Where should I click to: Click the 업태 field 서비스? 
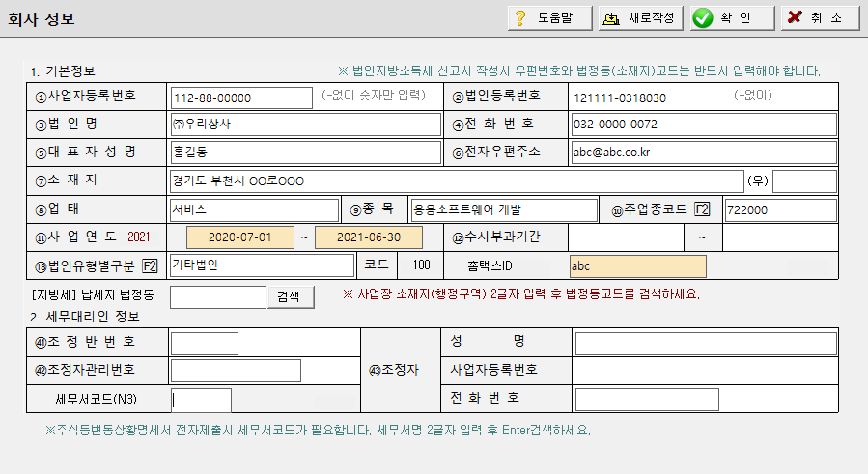point(255,209)
